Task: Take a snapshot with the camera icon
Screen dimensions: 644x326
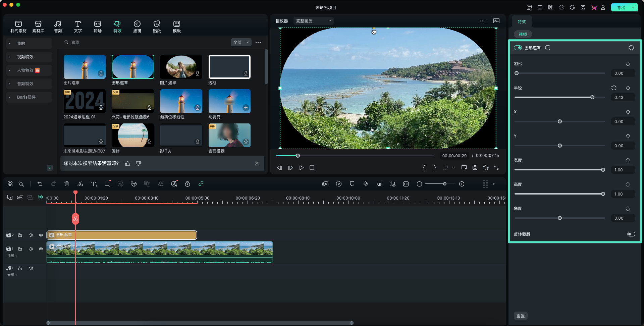Action: click(x=475, y=168)
